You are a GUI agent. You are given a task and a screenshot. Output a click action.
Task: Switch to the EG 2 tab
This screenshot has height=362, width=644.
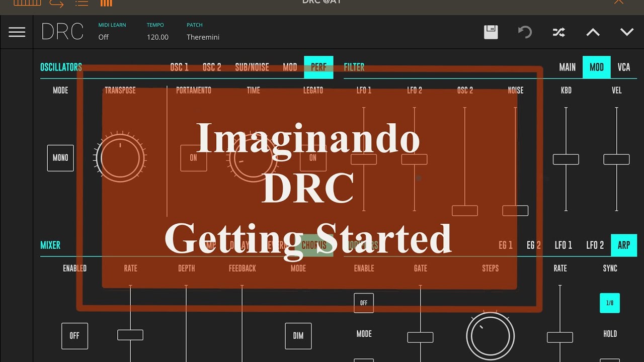coord(534,245)
